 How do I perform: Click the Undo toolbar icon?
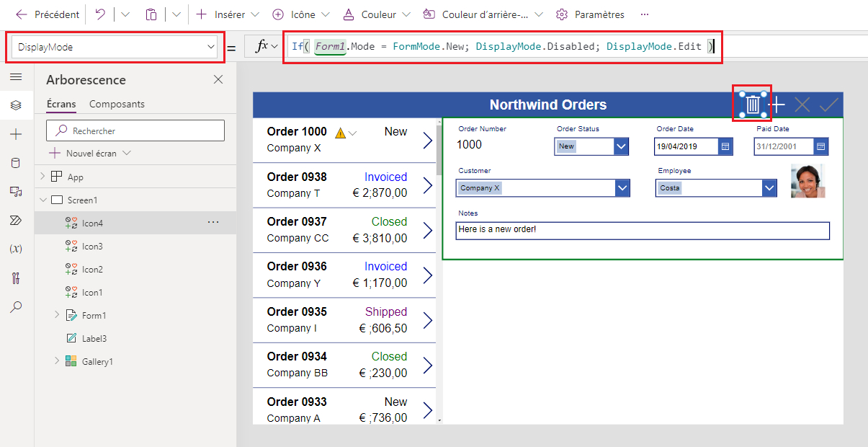(x=101, y=14)
